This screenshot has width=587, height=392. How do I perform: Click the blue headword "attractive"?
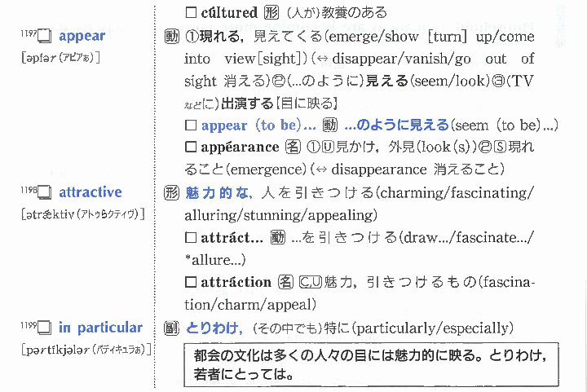pyautogui.click(x=90, y=192)
